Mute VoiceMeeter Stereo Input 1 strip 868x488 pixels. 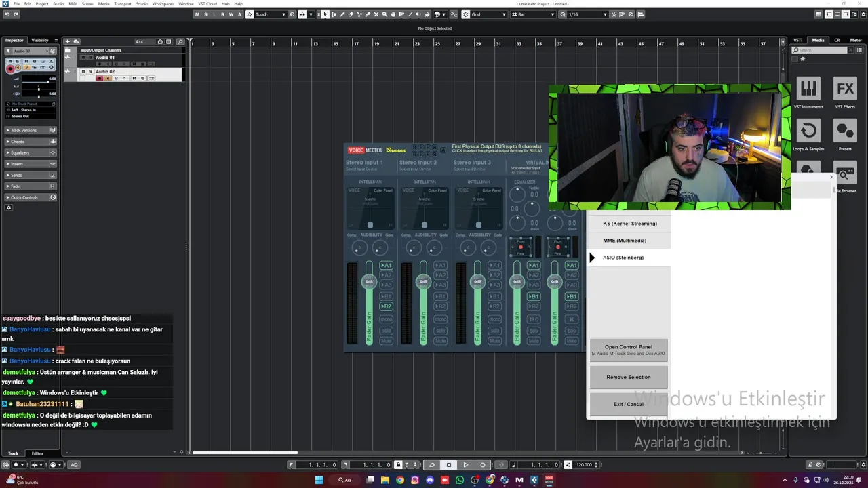pyautogui.click(x=387, y=341)
